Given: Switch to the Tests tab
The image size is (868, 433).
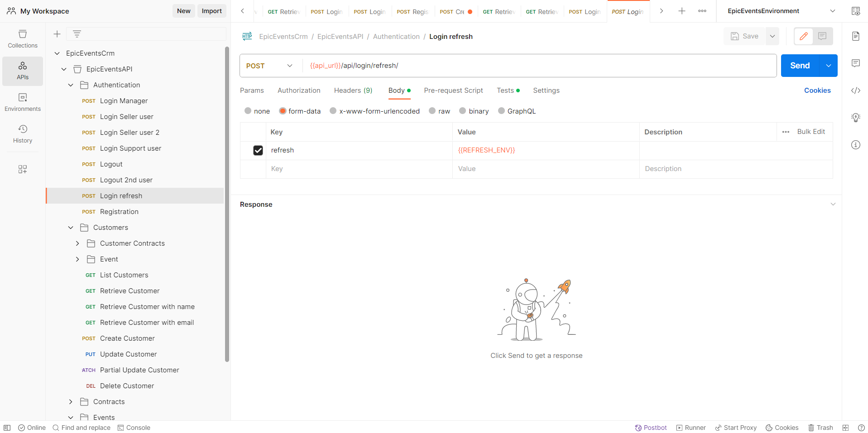Looking at the screenshot, I should pos(508,90).
